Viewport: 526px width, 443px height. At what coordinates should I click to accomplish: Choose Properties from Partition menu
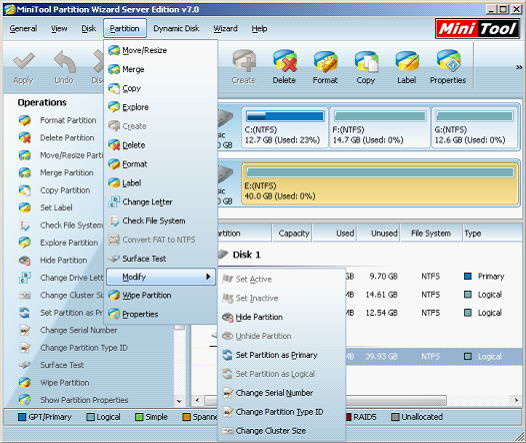coord(161,314)
